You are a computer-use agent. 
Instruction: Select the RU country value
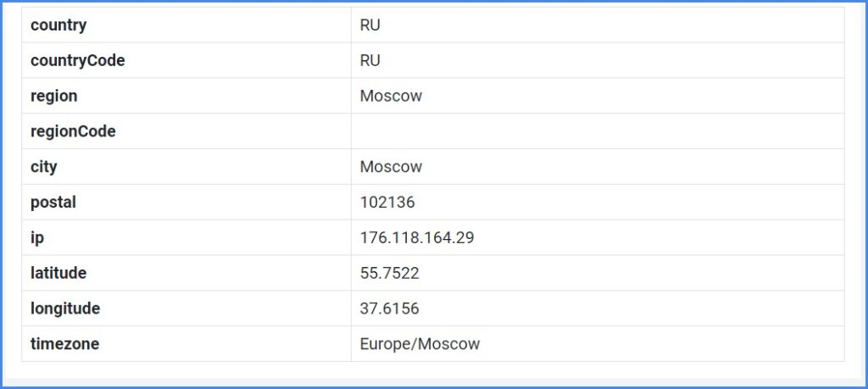370,25
